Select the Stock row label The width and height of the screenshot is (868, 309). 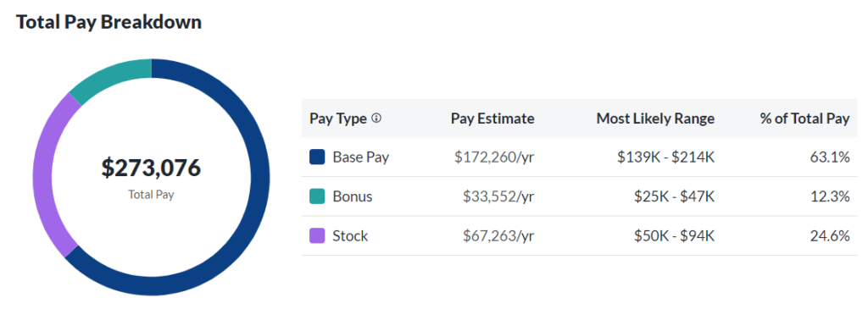point(350,236)
